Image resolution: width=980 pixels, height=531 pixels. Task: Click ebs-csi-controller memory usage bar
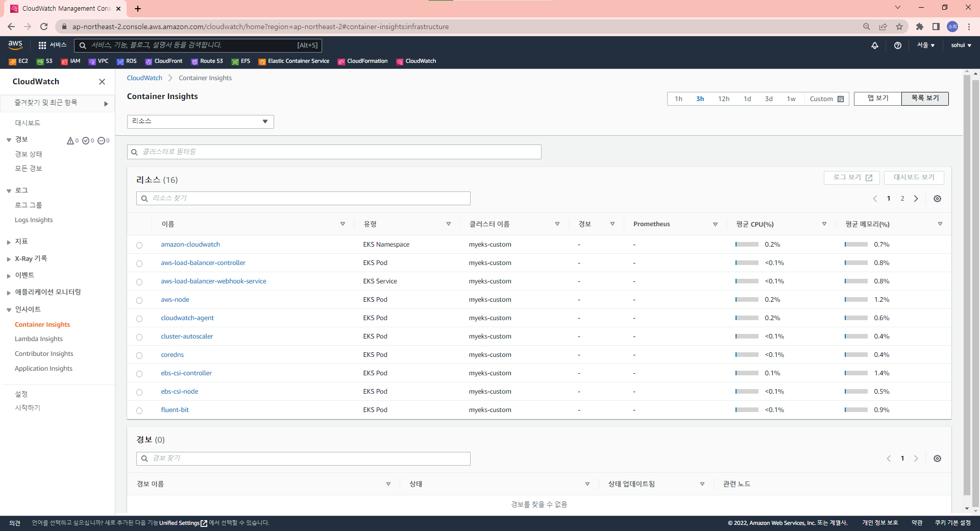(x=856, y=373)
